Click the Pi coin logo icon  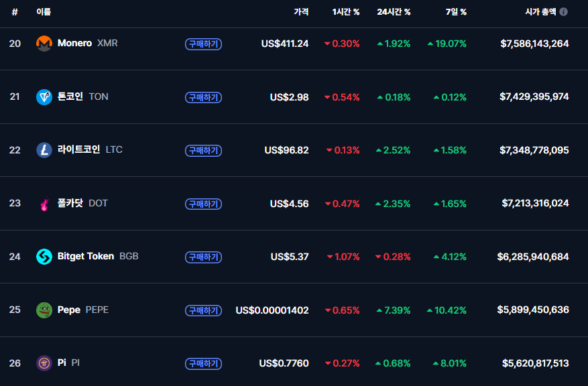point(44,363)
